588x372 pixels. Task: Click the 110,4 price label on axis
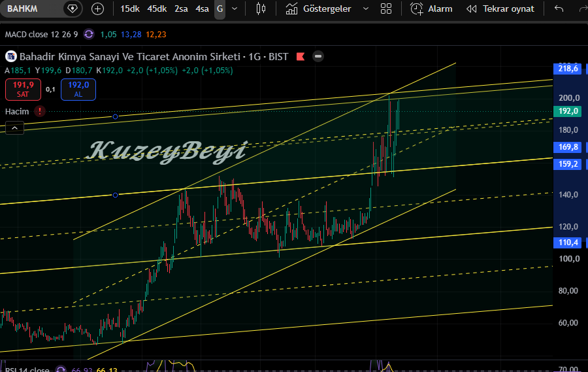pos(567,243)
